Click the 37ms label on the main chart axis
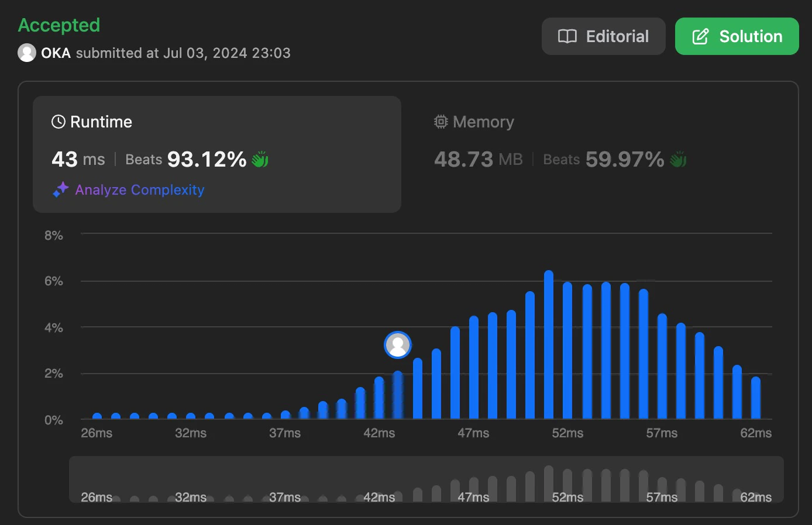This screenshot has height=525, width=812. tap(285, 433)
